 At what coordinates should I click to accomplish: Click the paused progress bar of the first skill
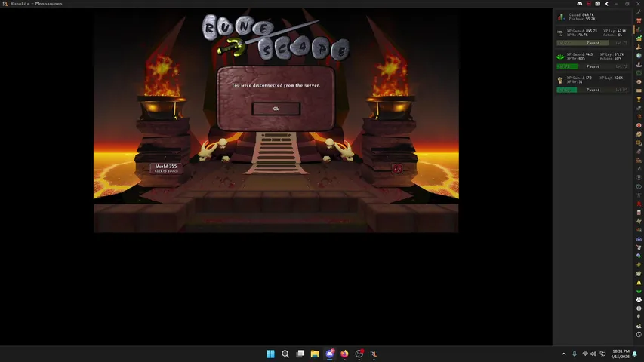point(593,43)
